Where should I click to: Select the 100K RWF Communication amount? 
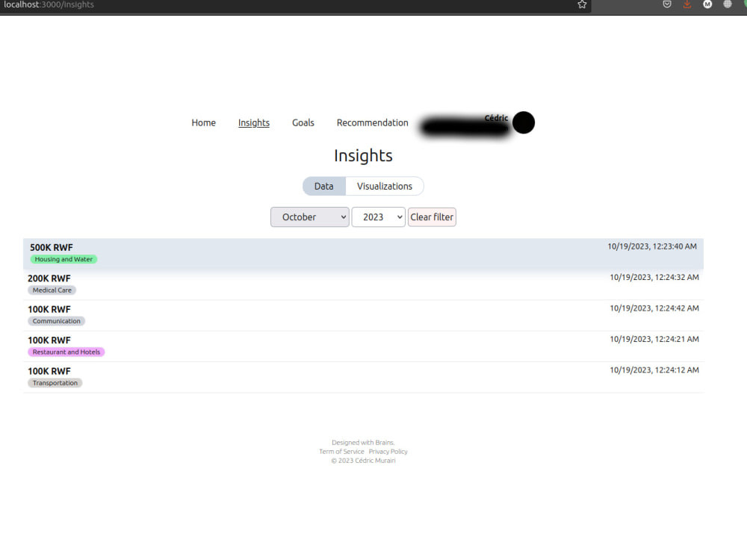point(49,310)
